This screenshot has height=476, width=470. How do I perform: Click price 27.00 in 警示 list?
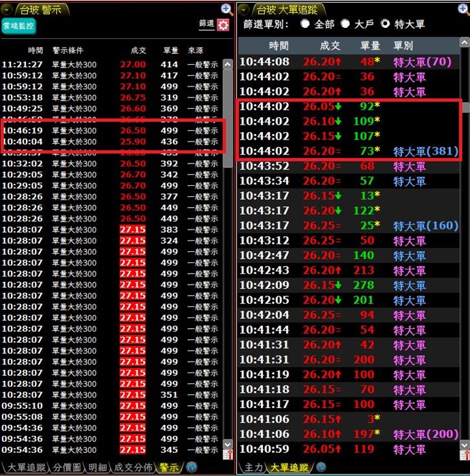pyautogui.click(x=133, y=65)
